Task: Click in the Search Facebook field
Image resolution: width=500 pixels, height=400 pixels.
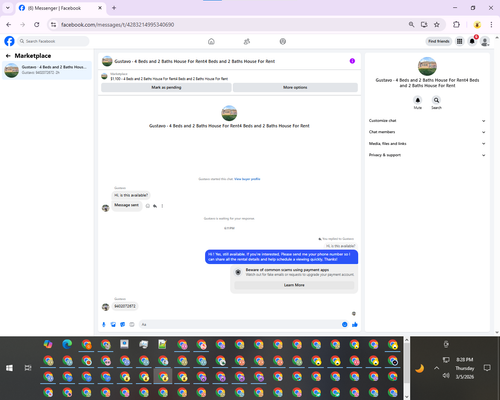Action: [x=53, y=41]
